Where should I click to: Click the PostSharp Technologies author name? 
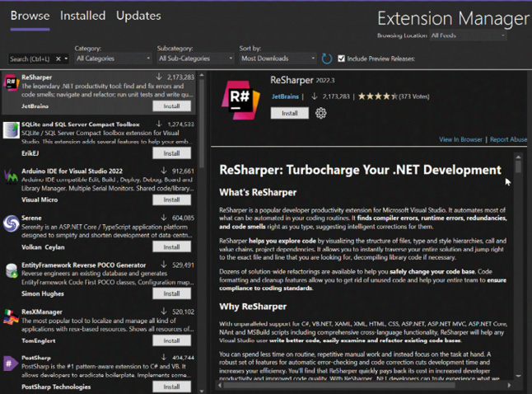[x=56, y=387]
